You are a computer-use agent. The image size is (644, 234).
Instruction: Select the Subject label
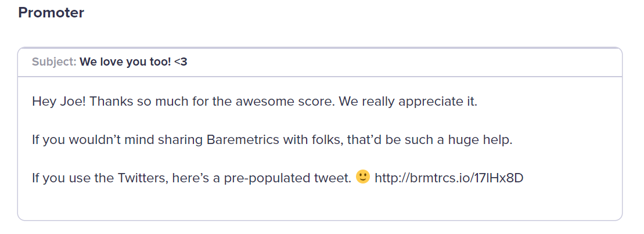(54, 62)
